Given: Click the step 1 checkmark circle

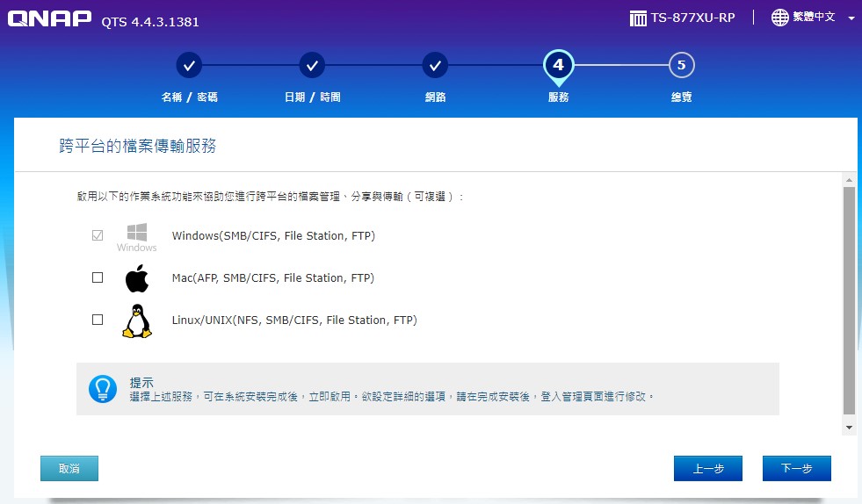Looking at the screenshot, I should (189, 65).
